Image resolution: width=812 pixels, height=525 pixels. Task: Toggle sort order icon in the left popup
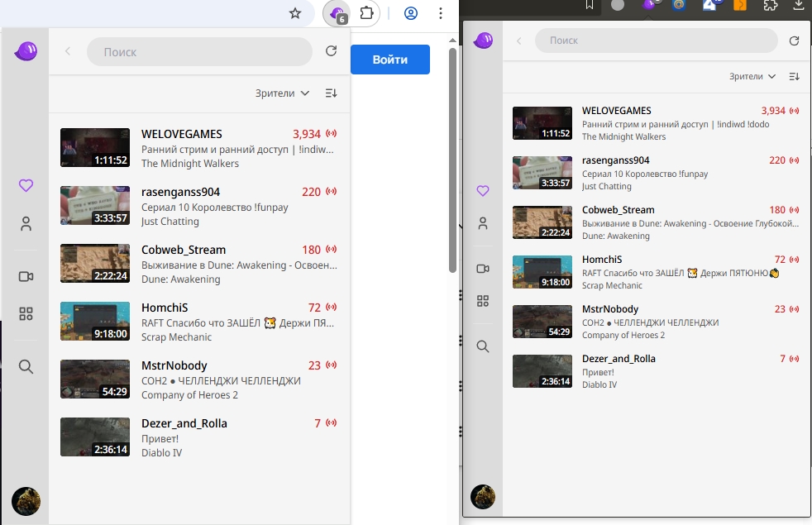coord(331,93)
